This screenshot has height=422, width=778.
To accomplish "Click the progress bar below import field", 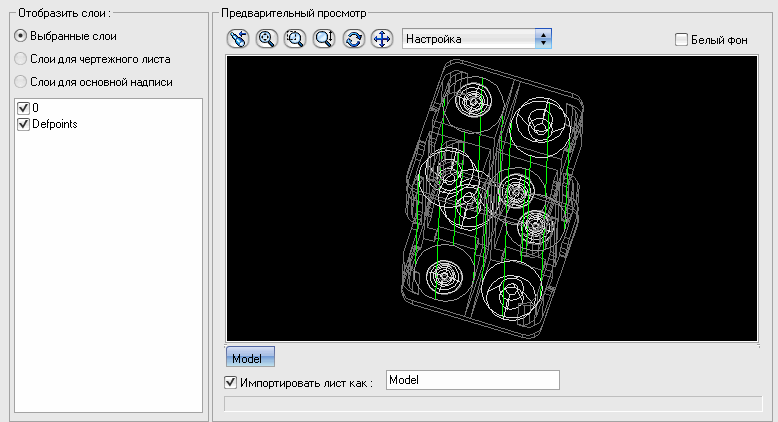I will click(x=494, y=403).
